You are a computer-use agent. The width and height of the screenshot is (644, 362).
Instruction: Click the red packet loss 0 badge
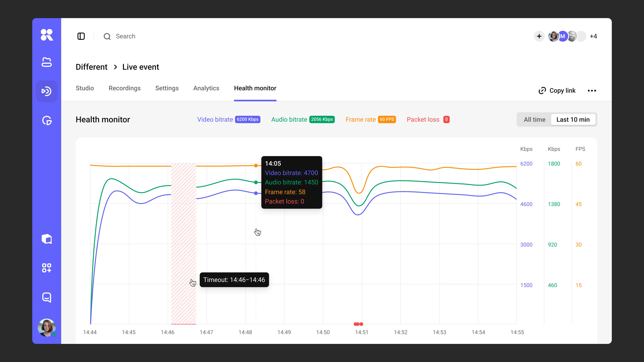click(x=446, y=119)
